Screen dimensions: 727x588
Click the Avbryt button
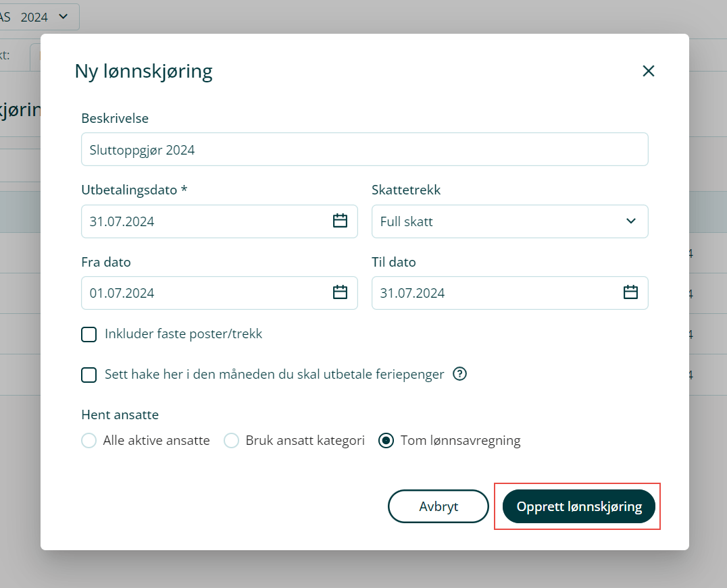pos(438,506)
